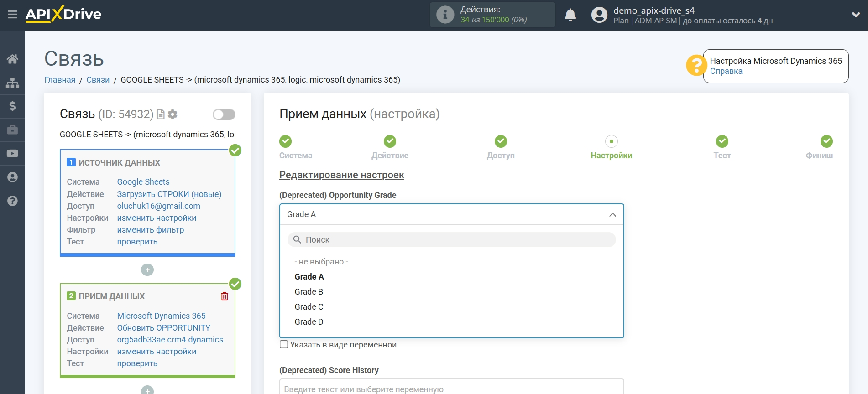Image resolution: width=868 pixels, height=394 pixels.
Task: Click the demo_apix-drive_s4 username
Action: pyautogui.click(x=654, y=10)
